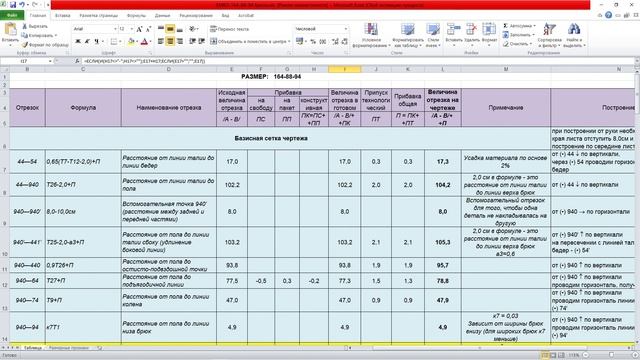Click the Page Layout view button in status bar
This screenshot has height=360, width=640.
pos(553,355)
